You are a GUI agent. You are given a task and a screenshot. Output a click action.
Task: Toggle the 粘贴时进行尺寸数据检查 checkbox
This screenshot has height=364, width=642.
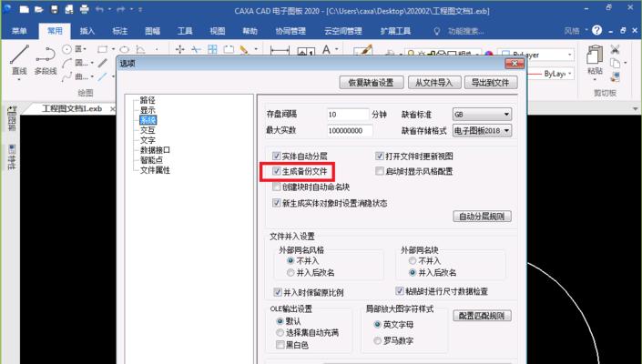(x=400, y=291)
